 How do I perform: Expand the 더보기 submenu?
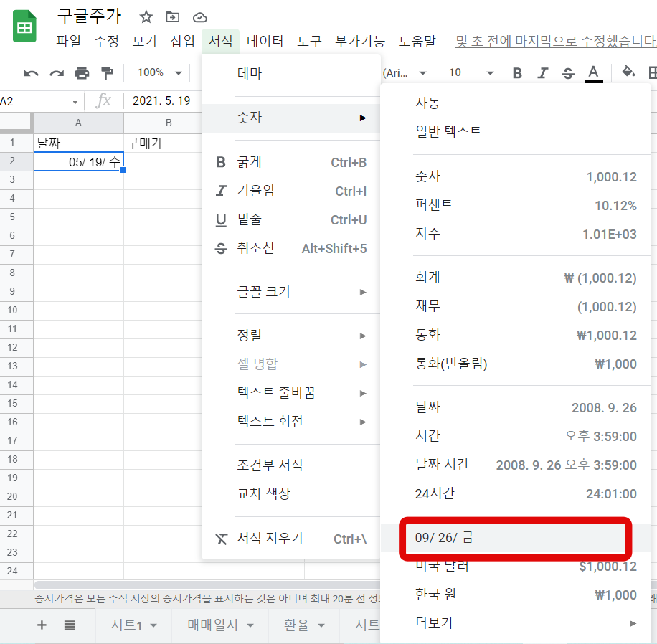(x=525, y=623)
